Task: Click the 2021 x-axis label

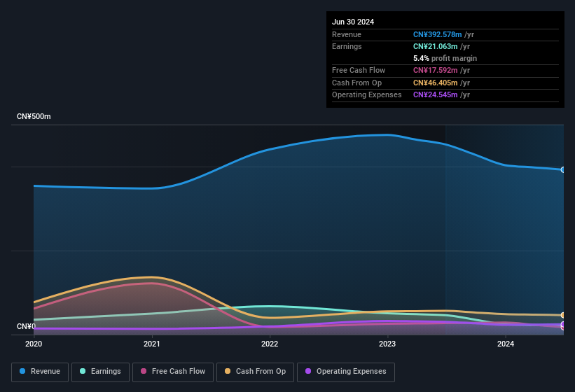Action: 152,344
